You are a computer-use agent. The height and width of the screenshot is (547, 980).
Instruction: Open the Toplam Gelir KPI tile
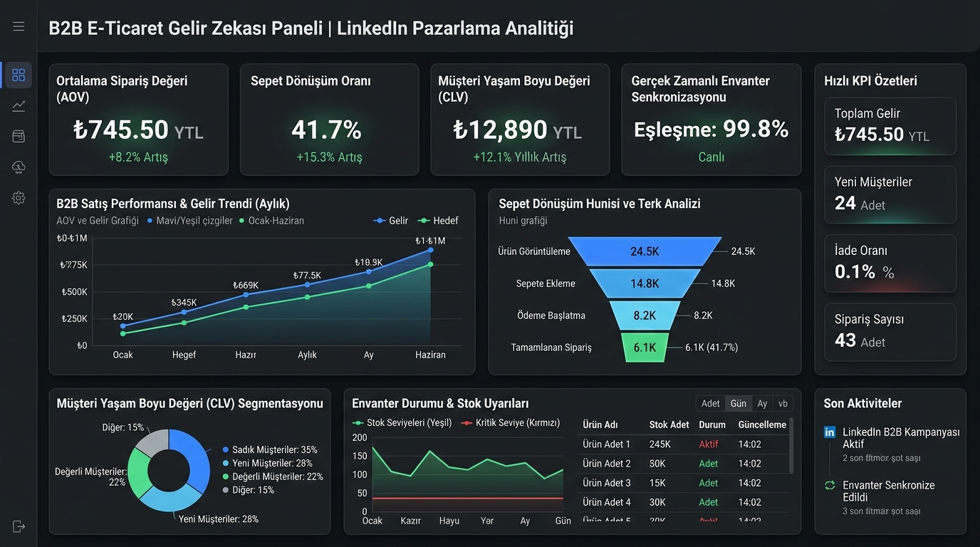point(890,126)
